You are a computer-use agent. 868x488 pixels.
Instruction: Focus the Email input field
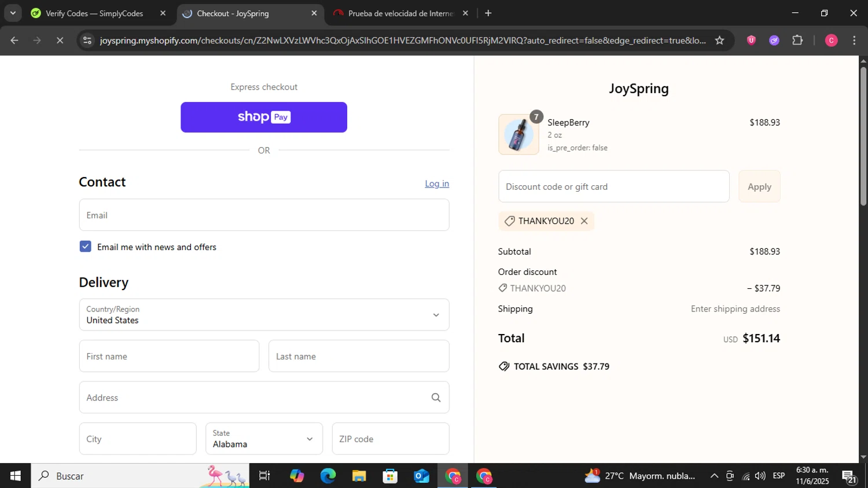click(264, 215)
